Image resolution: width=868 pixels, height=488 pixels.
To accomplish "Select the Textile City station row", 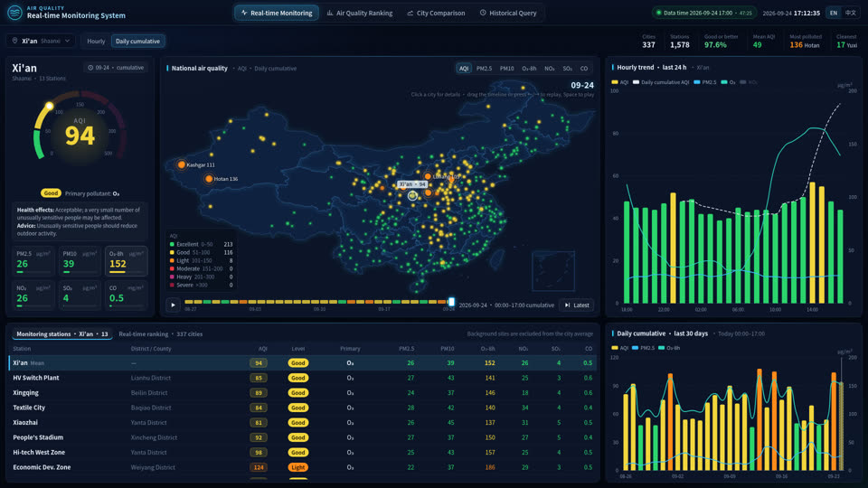I will [x=304, y=408].
